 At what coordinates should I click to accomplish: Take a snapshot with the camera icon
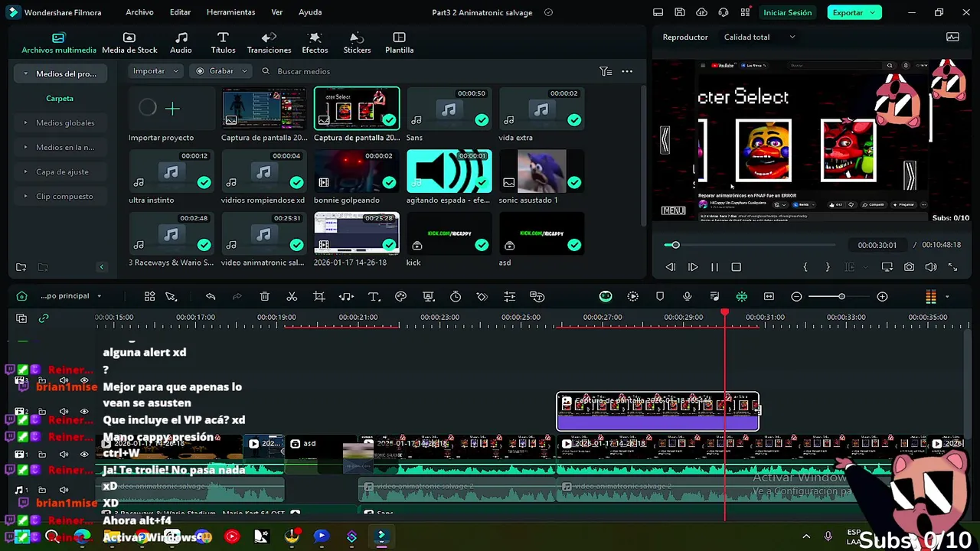(909, 267)
